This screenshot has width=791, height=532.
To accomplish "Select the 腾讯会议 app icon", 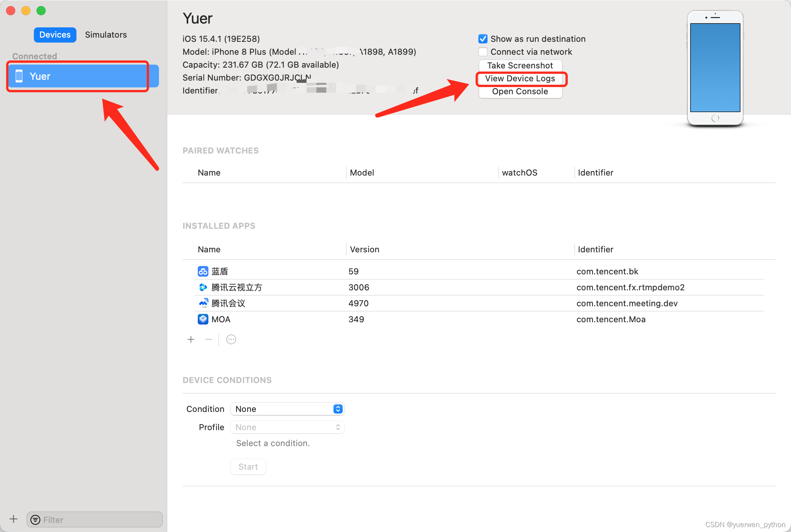I will [203, 303].
